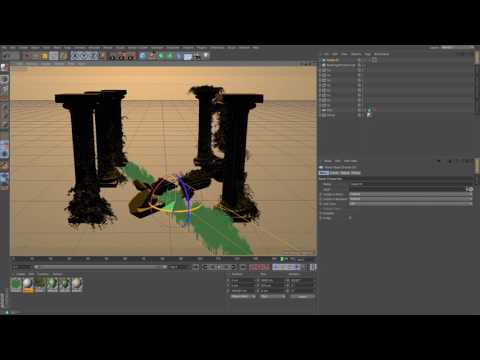Click the Undo arrow in top toolbar
Image resolution: width=480 pixels, height=360 pixels.
click(x=6, y=56)
